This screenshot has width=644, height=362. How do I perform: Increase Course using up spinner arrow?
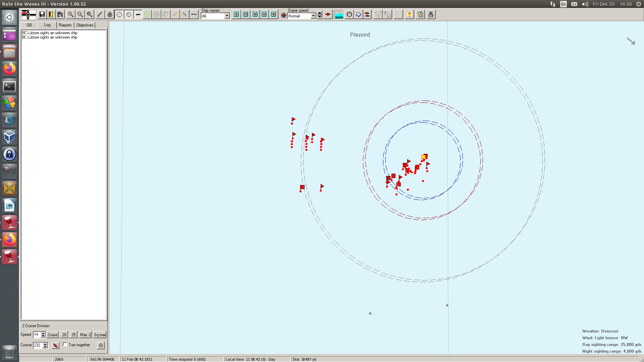(x=45, y=344)
